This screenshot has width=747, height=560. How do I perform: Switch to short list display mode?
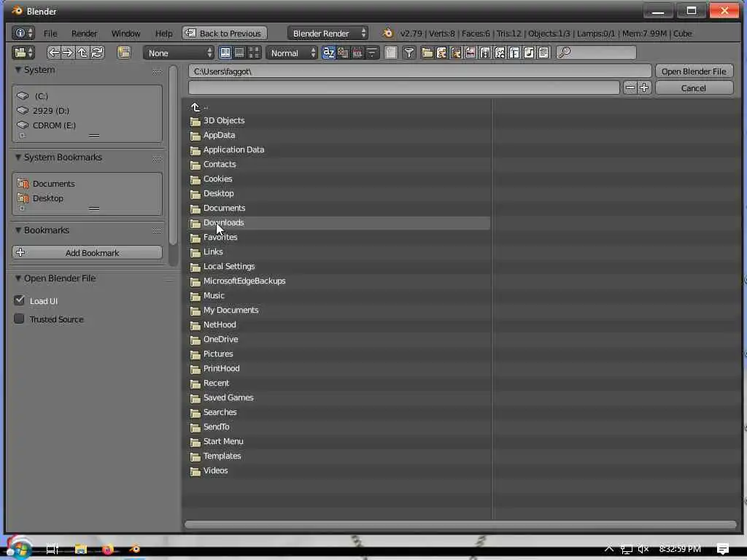[x=225, y=52]
